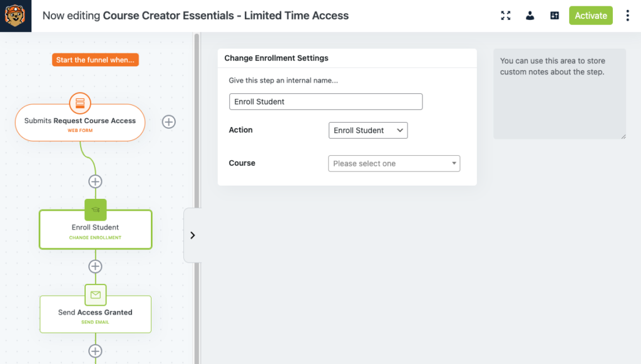
Task: Click the 'SEND EMAIL' step type label
Action: coord(95,322)
